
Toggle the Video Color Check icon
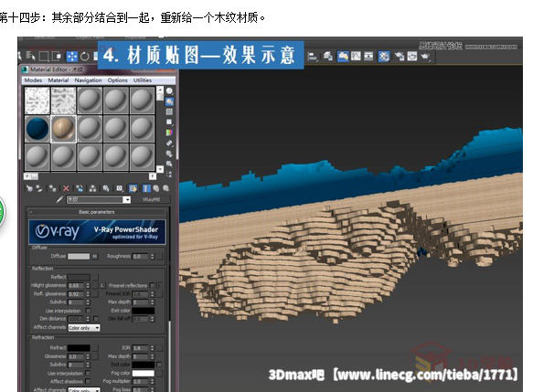pos(170,132)
